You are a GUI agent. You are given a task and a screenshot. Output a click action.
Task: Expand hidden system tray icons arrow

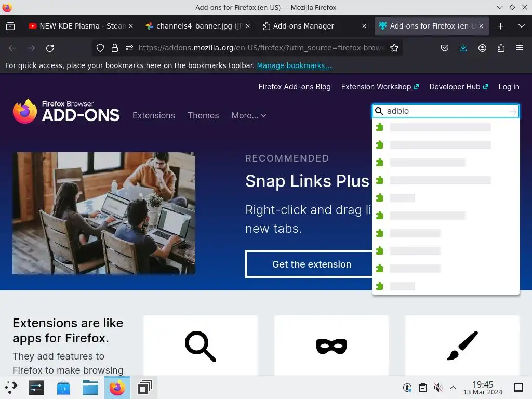[453, 388]
